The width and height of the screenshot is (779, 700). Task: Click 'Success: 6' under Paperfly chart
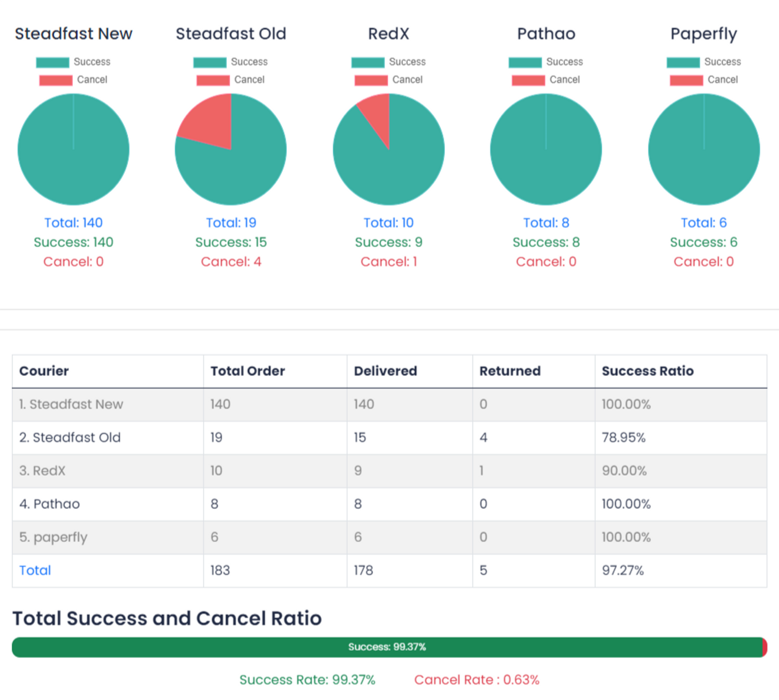tap(704, 242)
